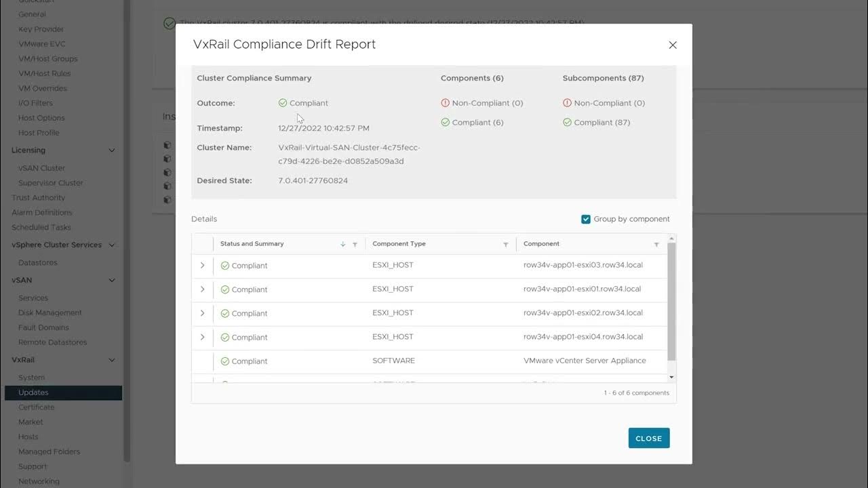868x488 pixels.
Task: Click the compliant status icon for esxi03
Action: point(225,266)
